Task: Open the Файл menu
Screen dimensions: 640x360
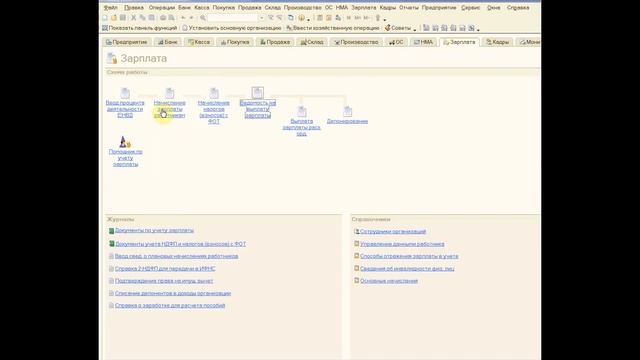Action: (111, 7)
